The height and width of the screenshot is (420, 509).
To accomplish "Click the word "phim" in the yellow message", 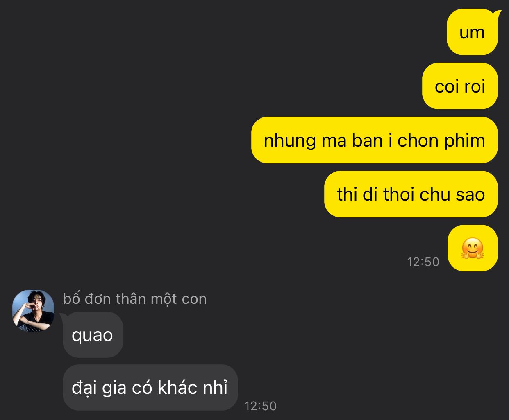I will [465, 140].
